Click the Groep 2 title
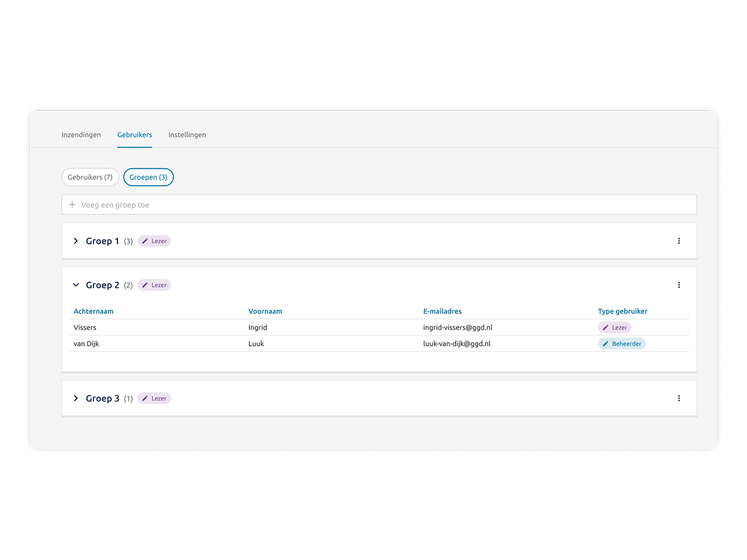This screenshot has height=560, width=747. (x=103, y=285)
